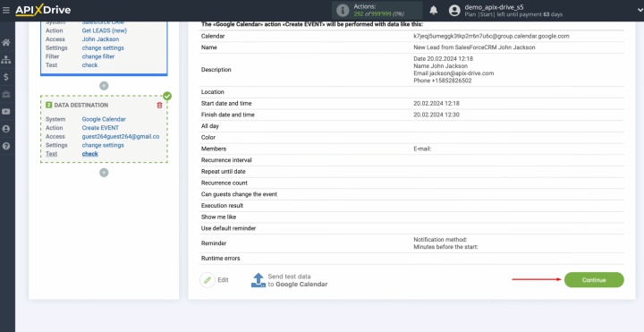644x332 pixels.
Task: Click the Email jackson@apix-drive.com line
Action: pyautogui.click(x=453, y=73)
